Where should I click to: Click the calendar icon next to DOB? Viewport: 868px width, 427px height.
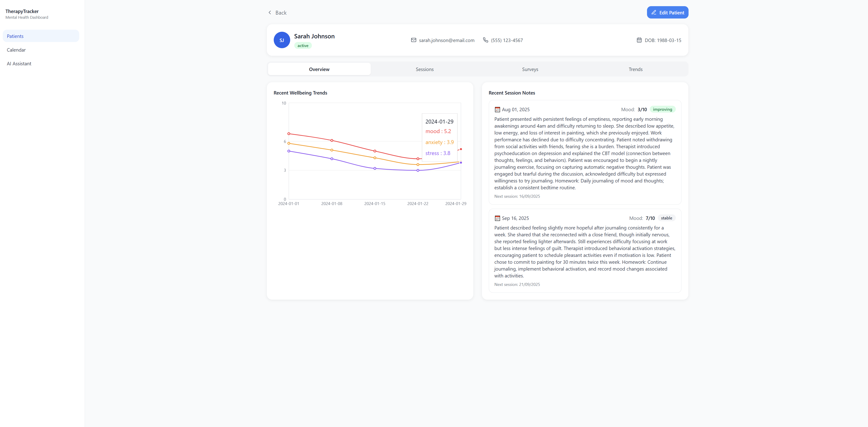(639, 40)
